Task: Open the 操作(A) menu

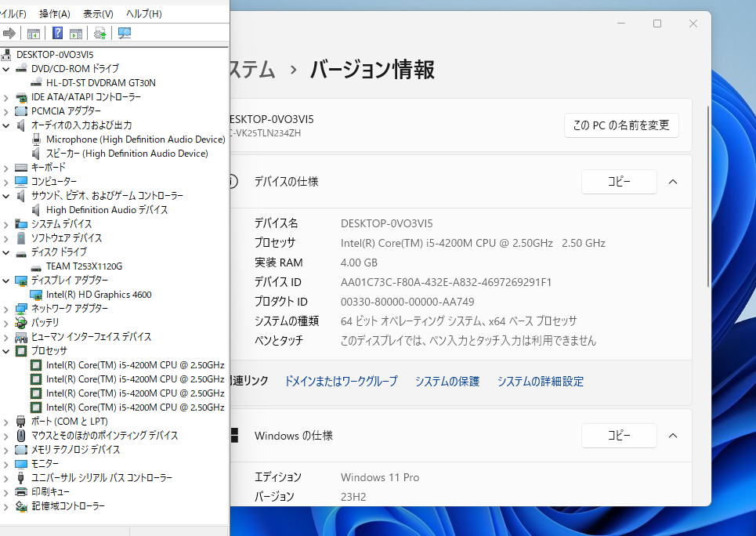Action: pos(55,13)
